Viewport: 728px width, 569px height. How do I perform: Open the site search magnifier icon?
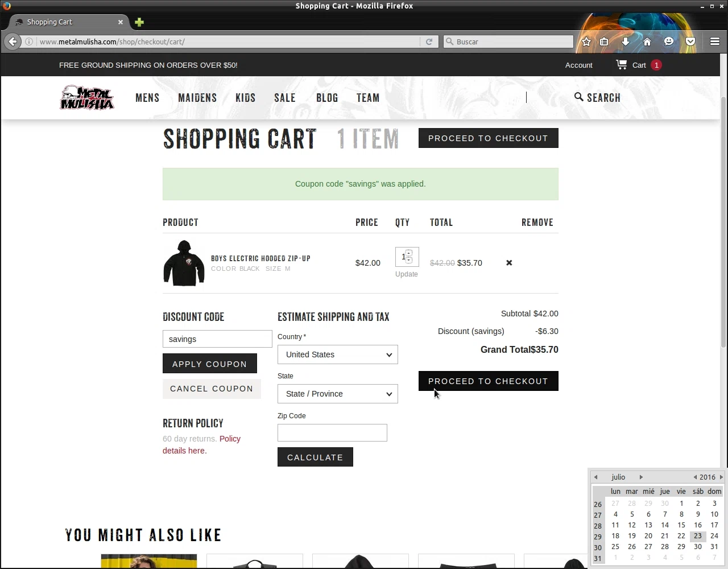[578, 97]
